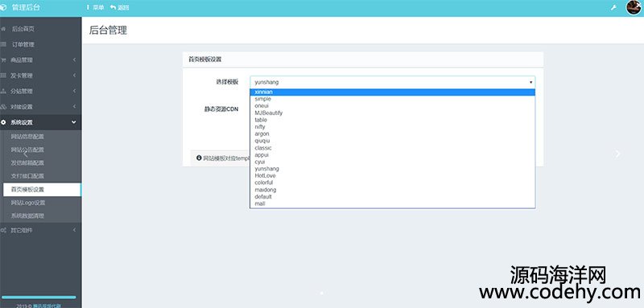Choose xinnian template option
Image resolution: width=644 pixels, height=308 pixels.
392,92
